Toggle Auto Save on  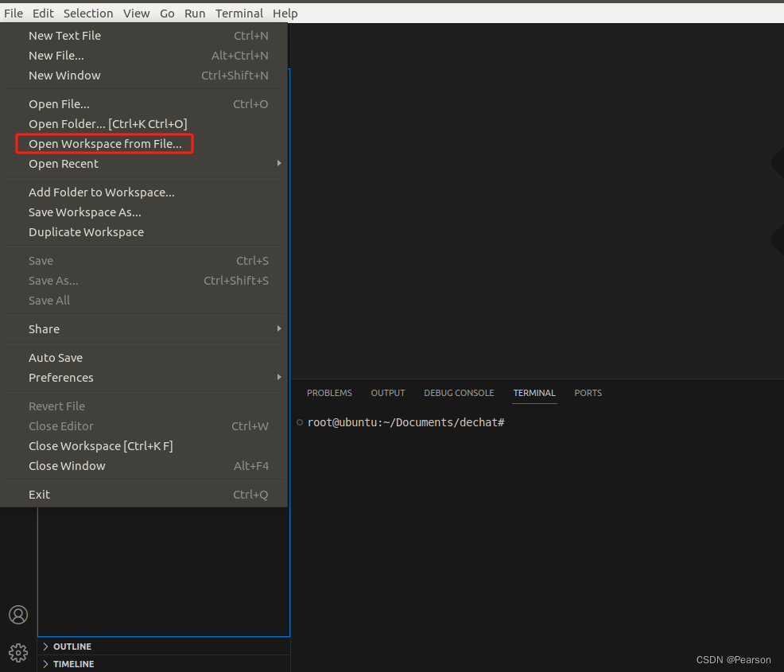click(56, 357)
